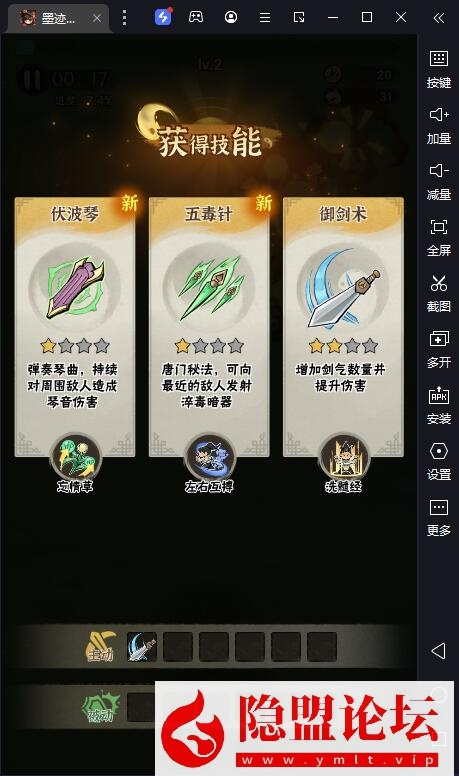Select the 伏波琴 skill card
Image resolution: width=459 pixels, height=776 pixels.
75,327
